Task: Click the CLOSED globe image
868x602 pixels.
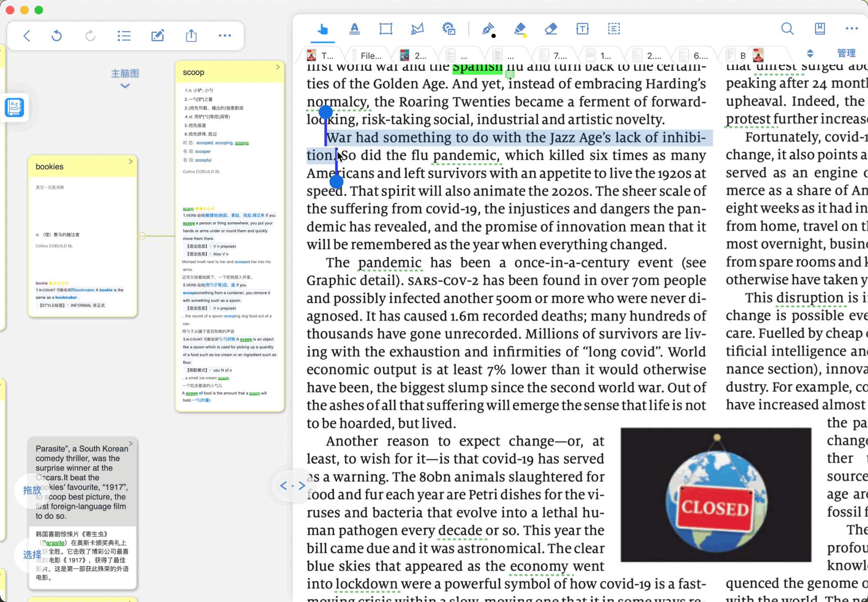Action: point(716,494)
